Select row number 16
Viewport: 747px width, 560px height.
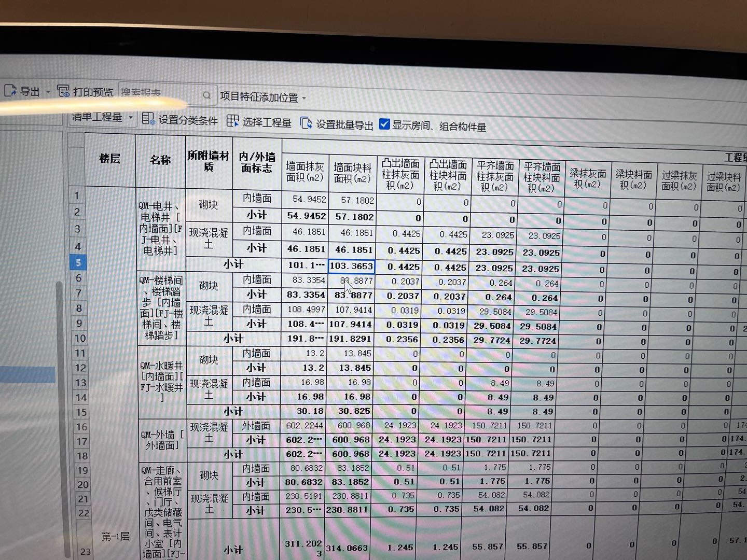tap(82, 427)
